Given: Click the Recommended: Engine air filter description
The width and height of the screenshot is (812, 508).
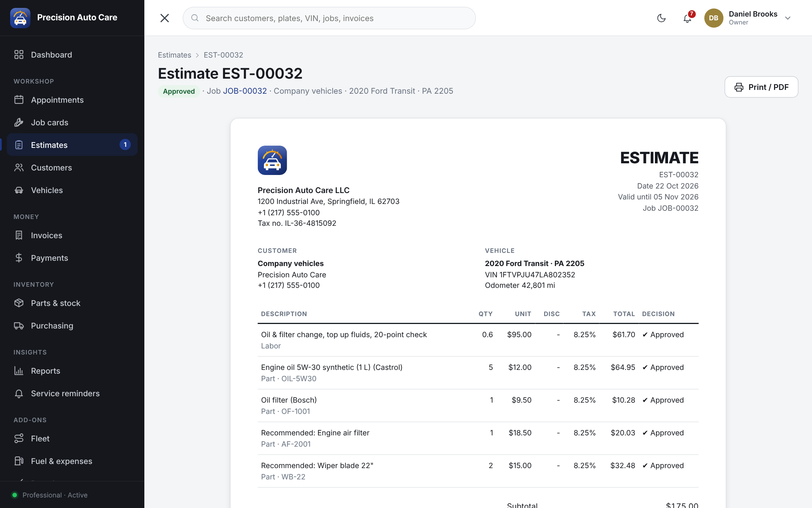Looking at the screenshot, I should point(315,433).
